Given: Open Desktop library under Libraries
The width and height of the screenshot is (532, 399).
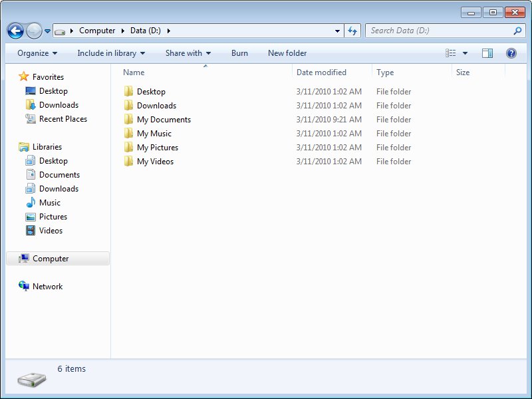Looking at the screenshot, I should (x=47, y=161).
